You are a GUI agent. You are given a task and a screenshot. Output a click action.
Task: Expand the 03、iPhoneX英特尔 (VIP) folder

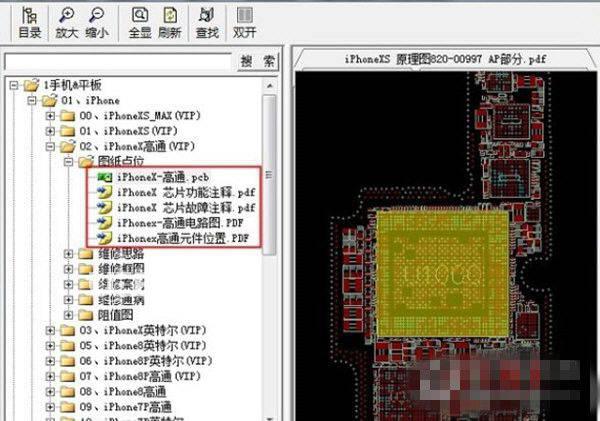tap(50, 330)
